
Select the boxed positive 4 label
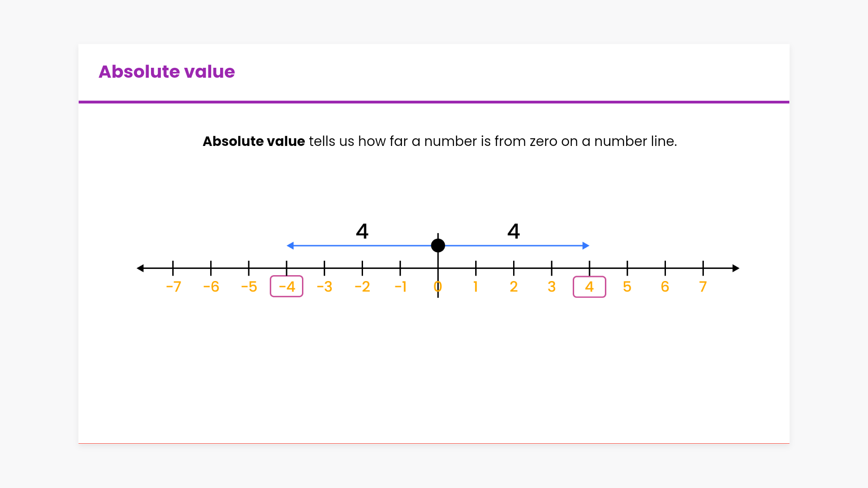[589, 287]
